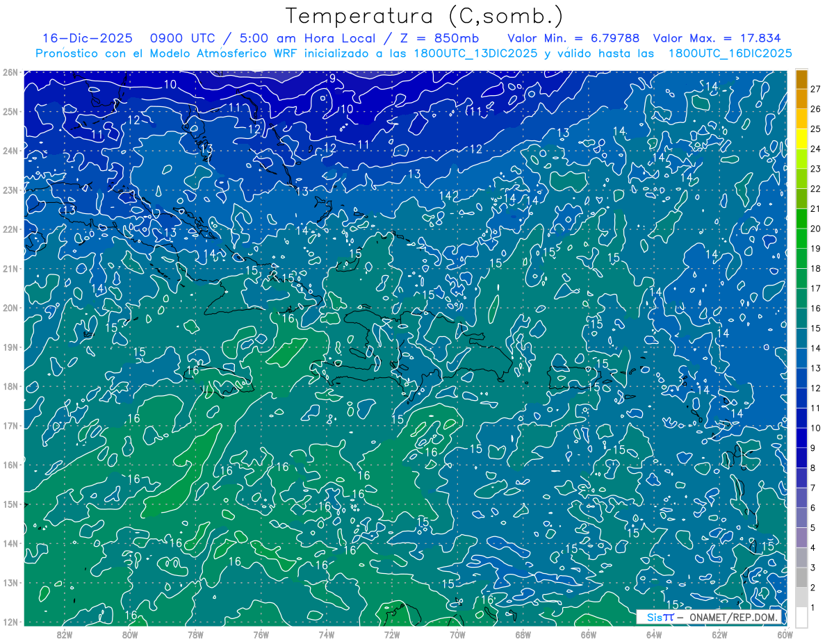The image size is (834, 644).
Task: Click the color bar value '10'
Action: [x=816, y=428]
